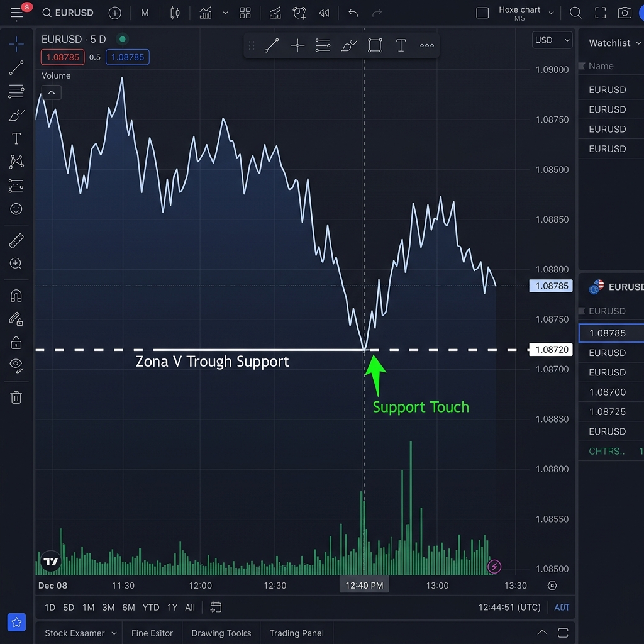Viewport: 644px width, 644px height.
Task: Expand the Hoxe chart layout dropdown
Action: point(551,13)
